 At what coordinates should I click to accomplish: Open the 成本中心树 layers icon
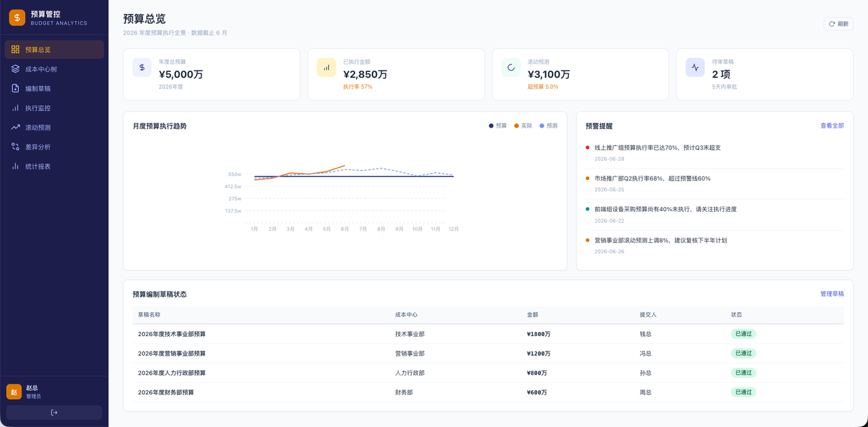16,69
